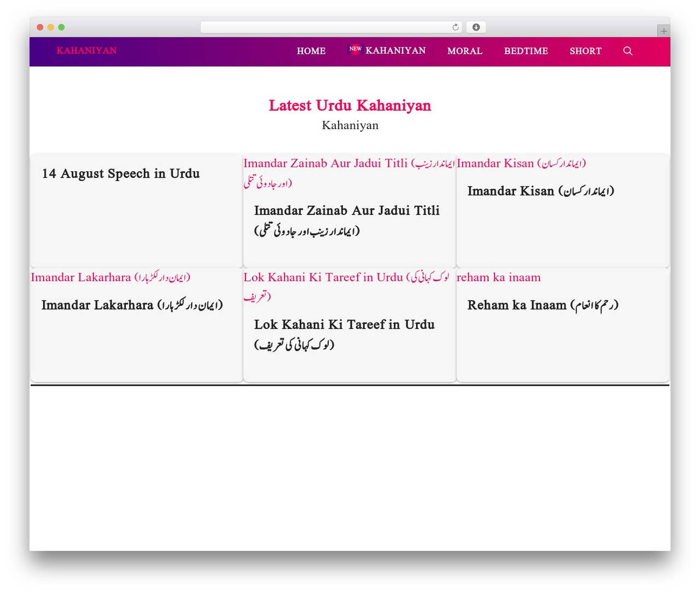Open the pink Imandar Lakarhara link
This screenshot has width=700, height=593.
tap(110, 277)
